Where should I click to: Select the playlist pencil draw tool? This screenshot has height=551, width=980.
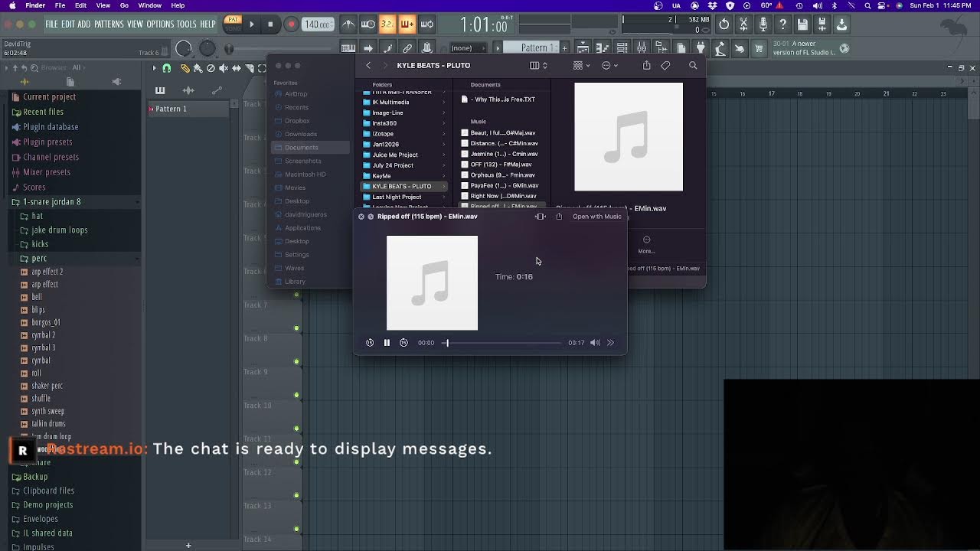(x=185, y=68)
